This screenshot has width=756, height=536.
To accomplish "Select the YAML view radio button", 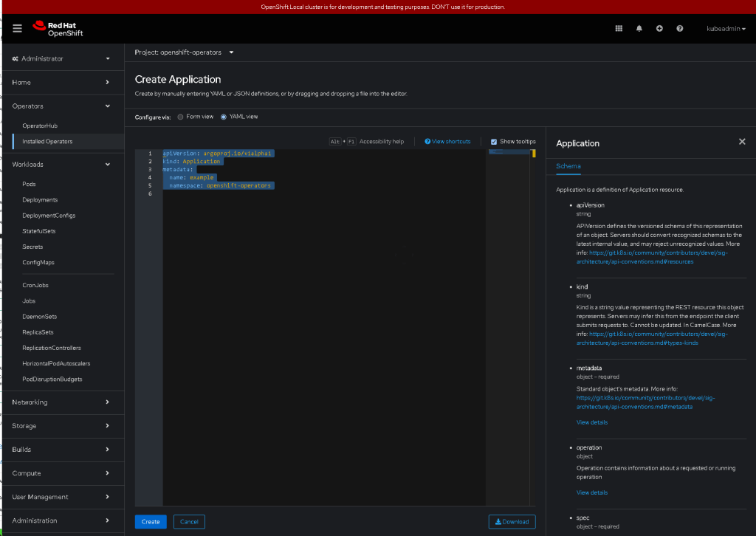I will click(224, 117).
